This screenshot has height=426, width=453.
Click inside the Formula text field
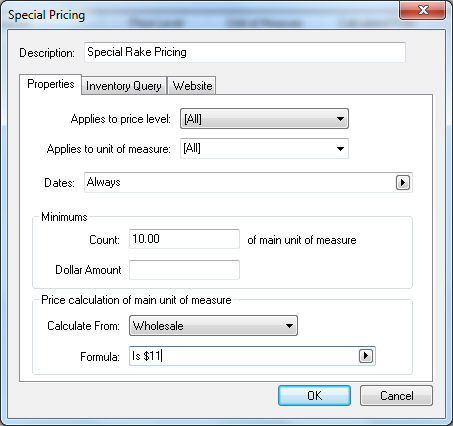244,356
